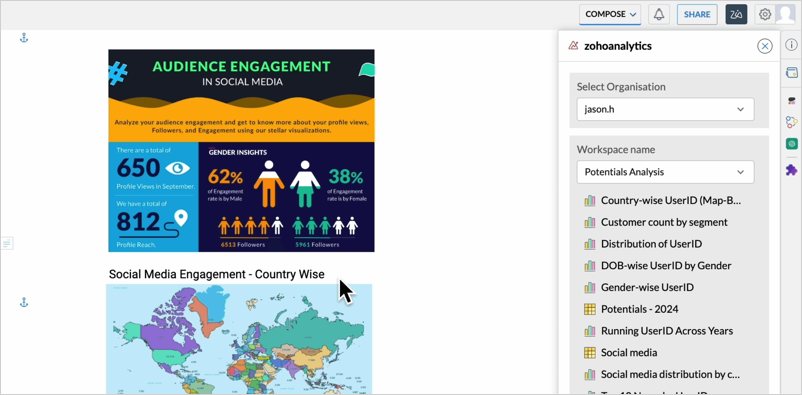Viewport: 802px width, 395px height.
Task: Click the SHARE button
Action: (697, 14)
